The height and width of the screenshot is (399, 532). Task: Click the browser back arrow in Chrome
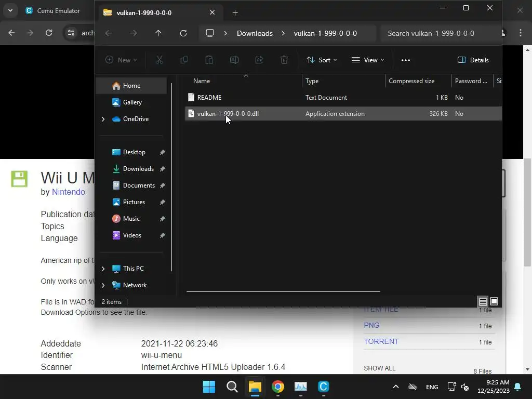tap(11, 33)
